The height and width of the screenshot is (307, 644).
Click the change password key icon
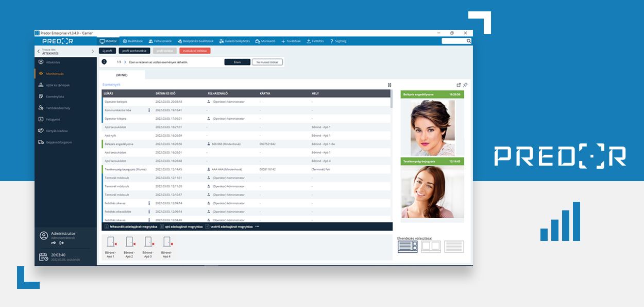tap(54, 243)
